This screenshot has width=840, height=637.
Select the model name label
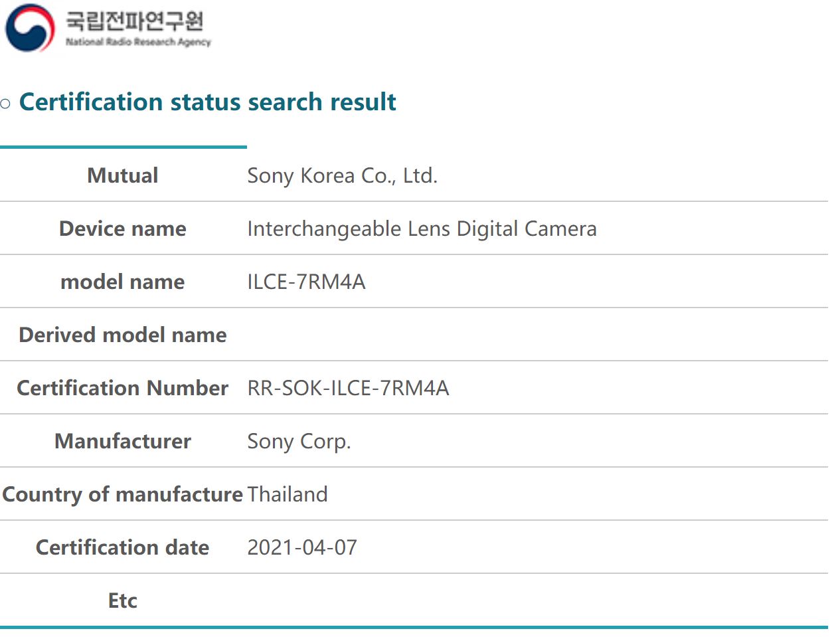123,282
